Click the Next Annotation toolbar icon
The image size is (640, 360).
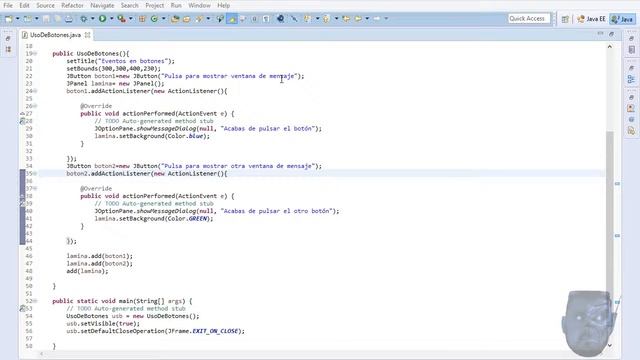pyautogui.click(x=307, y=19)
